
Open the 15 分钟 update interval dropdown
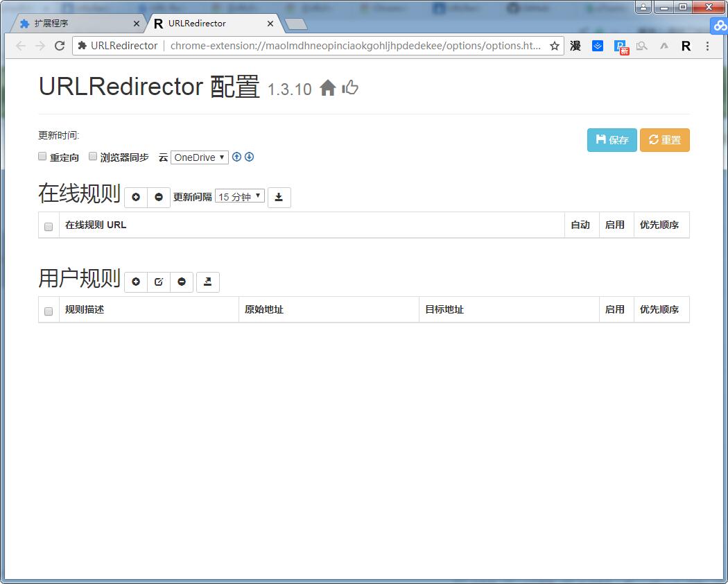(x=240, y=196)
